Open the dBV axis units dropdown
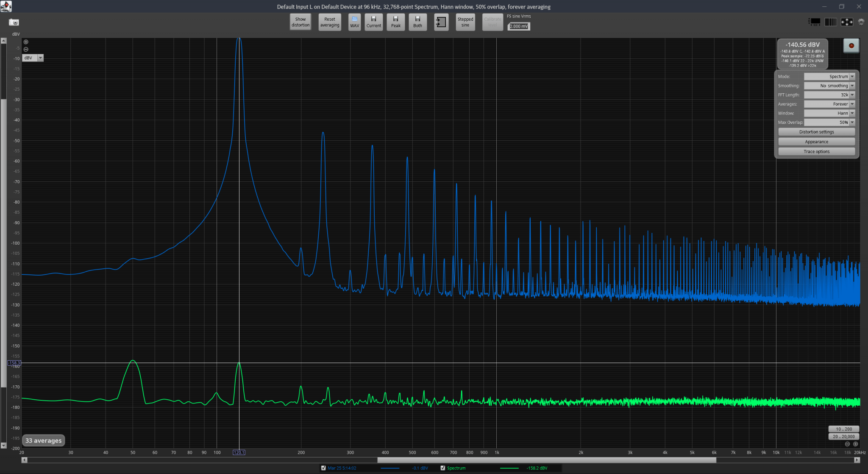868x474 pixels. pos(33,58)
